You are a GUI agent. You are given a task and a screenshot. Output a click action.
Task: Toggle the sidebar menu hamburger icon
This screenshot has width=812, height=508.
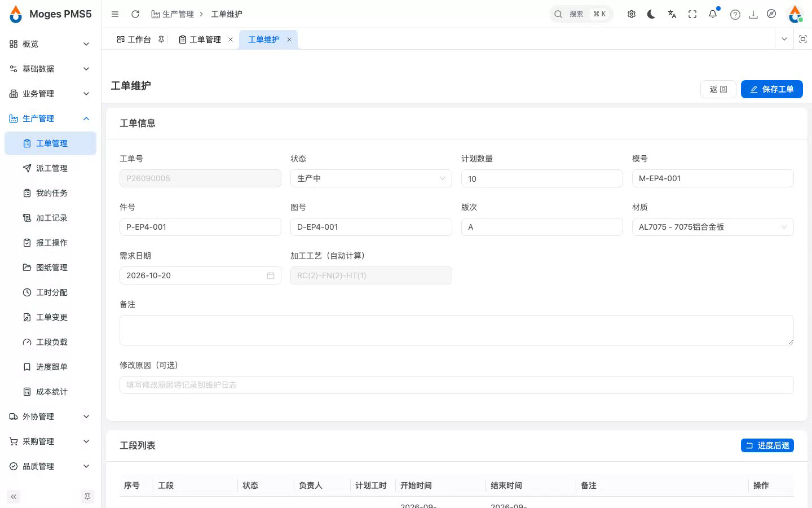(115, 14)
